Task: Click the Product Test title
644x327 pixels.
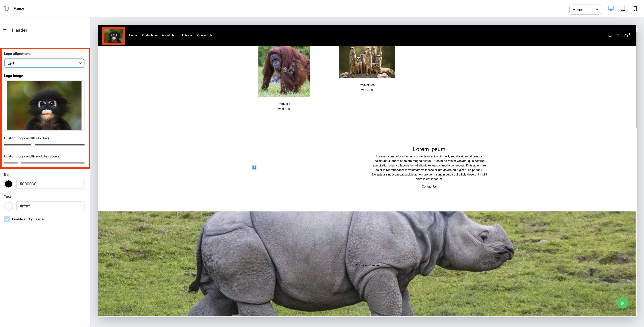Action: pyautogui.click(x=367, y=85)
